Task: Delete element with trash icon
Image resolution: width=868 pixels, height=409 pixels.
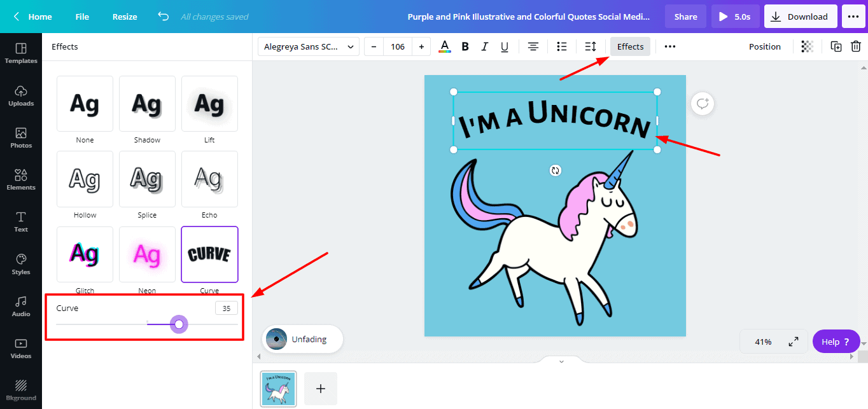Action: (x=856, y=46)
